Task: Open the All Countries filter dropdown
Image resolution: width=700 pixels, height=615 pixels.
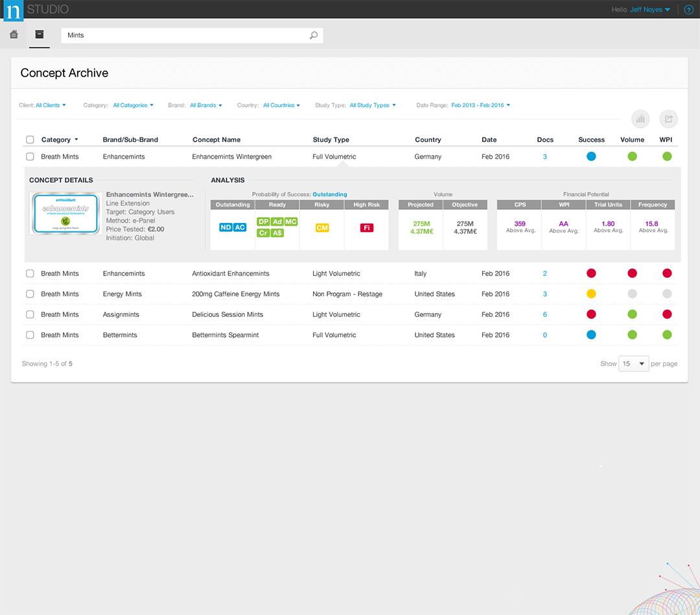Action: (x=281, y=106)
